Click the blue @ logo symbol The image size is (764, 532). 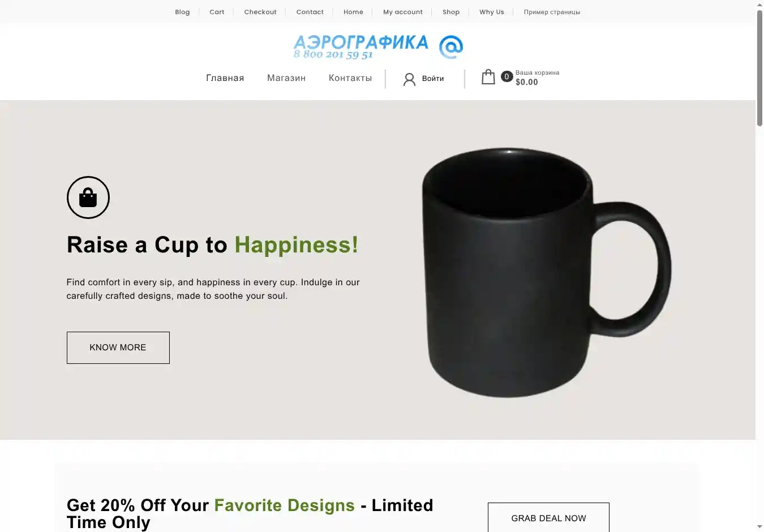click(451, 47)
